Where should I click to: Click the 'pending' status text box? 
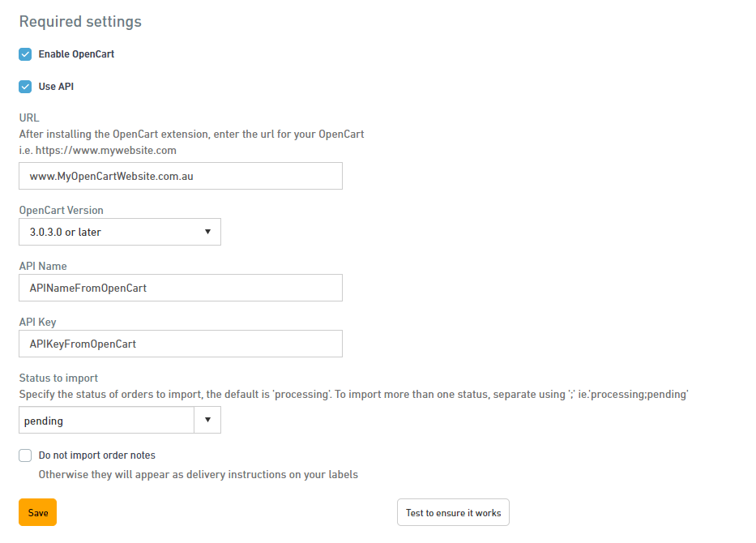[x=105, y=421]
